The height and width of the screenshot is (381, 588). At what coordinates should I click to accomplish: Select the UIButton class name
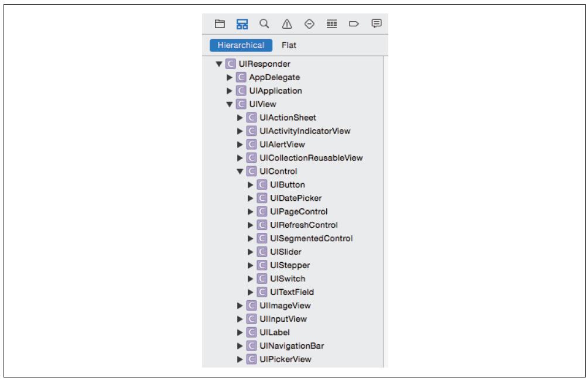tap(287, 185)
